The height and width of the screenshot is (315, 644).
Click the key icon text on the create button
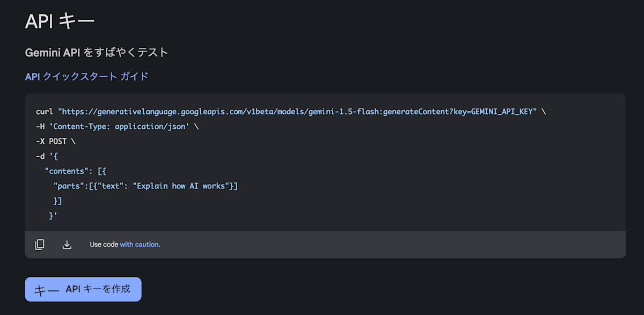pos(46,290)
